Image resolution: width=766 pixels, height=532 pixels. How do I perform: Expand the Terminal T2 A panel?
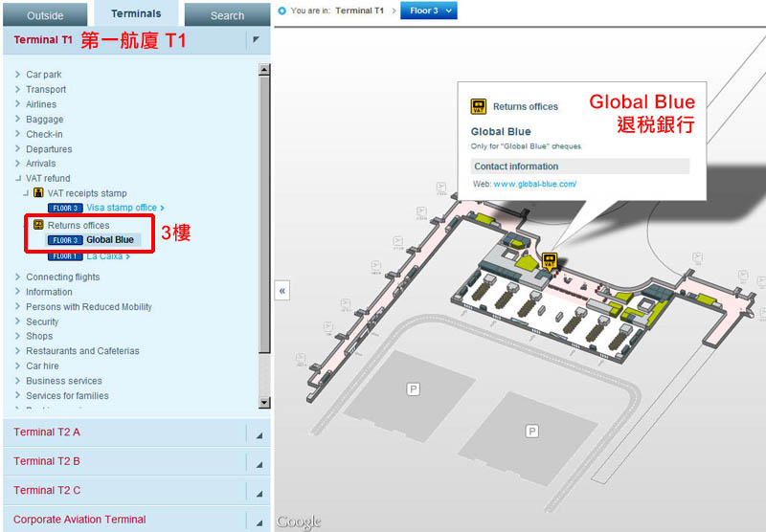[136, 432]
